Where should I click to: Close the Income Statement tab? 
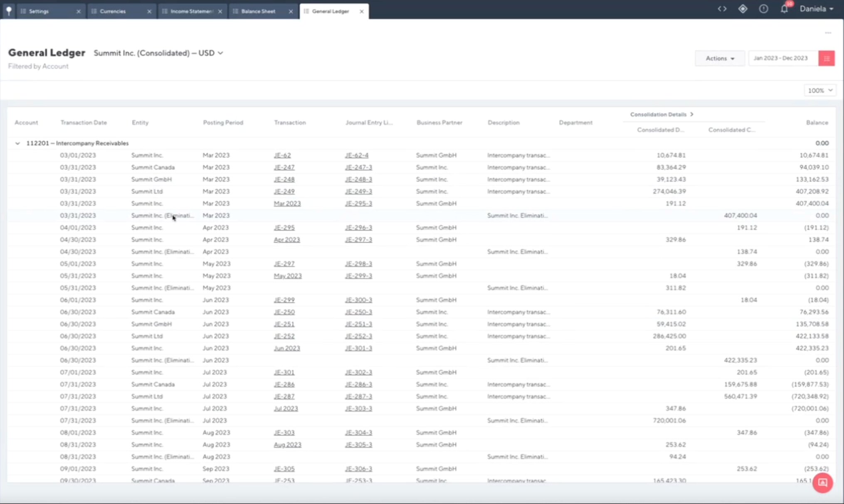(220, 11)
